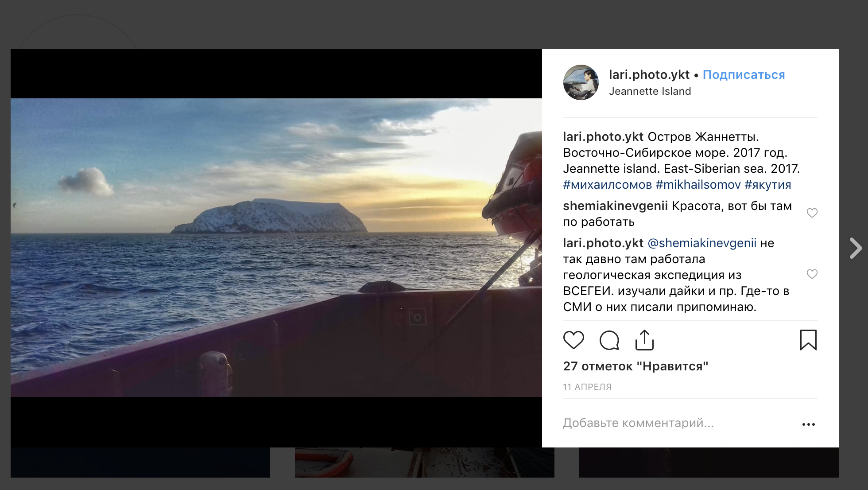Open lari.photo.ykt username in the post header

click(x=649, y=75)
